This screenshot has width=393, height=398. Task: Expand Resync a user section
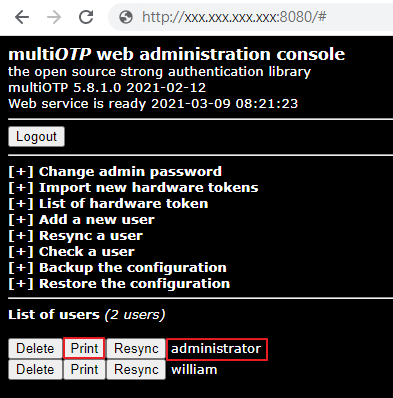[x=76, y=236]
